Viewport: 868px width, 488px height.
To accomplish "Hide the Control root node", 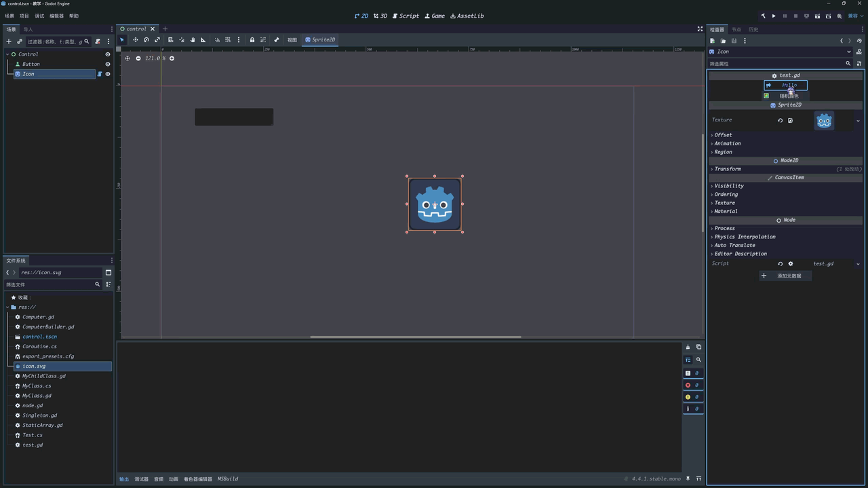I will point(107,54).
